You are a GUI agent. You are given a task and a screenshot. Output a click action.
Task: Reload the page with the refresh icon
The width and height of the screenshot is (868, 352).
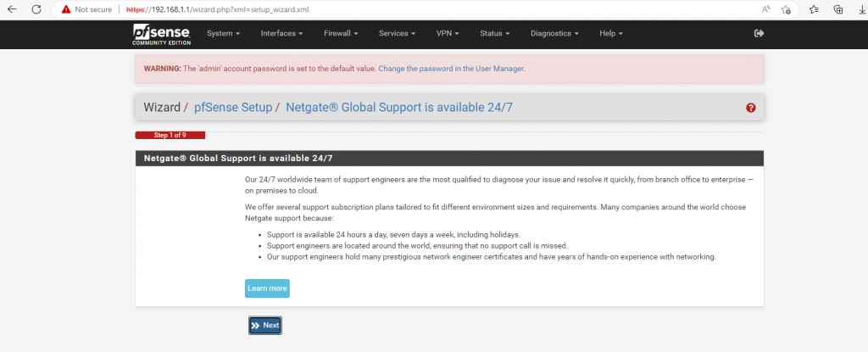[36, 9]
